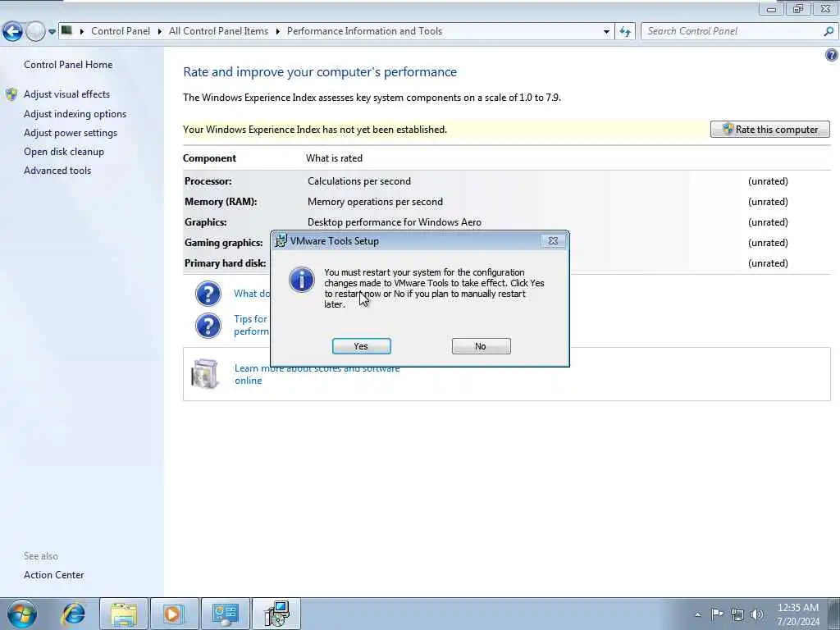Click the Adjust visual effects shield icon
Image resolution: width=840 pixels, height=630 pixels.
pyautogui.click(x=11, y=95)
